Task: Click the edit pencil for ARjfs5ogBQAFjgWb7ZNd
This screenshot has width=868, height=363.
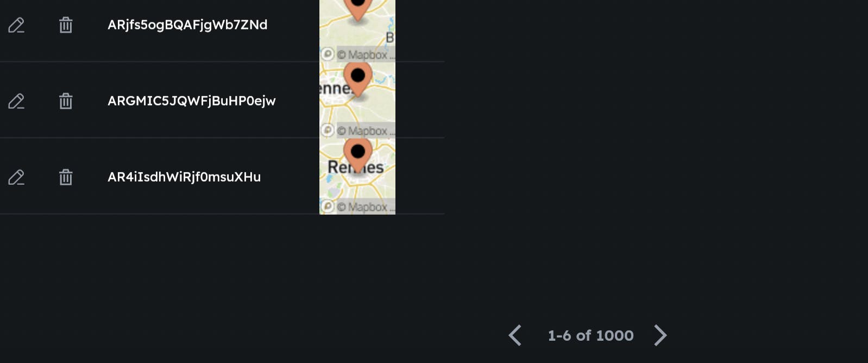Action: click(16, 25)
